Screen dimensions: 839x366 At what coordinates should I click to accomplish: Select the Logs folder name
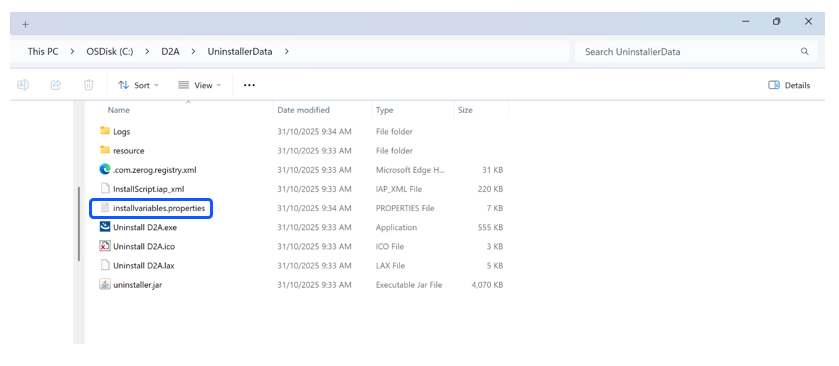[x=121, y=132]
